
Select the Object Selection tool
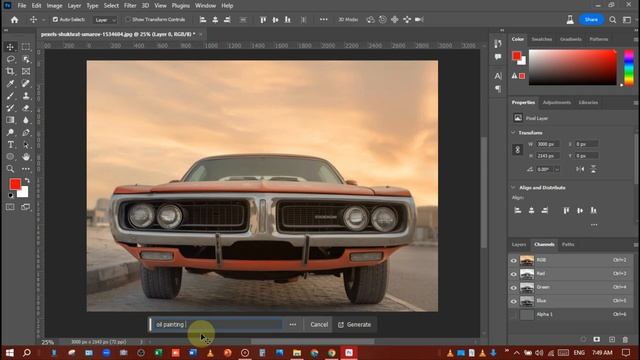pyautogui.click(x=26, y=59)
